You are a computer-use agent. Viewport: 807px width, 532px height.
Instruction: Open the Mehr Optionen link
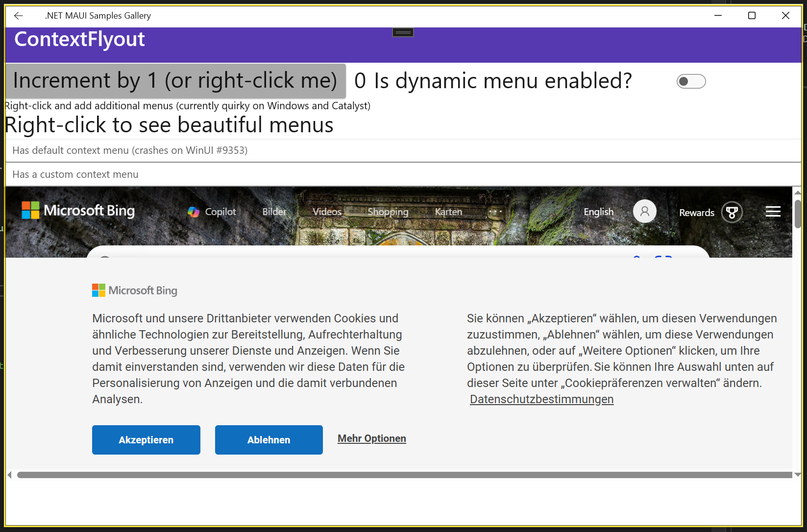(371, 438)
